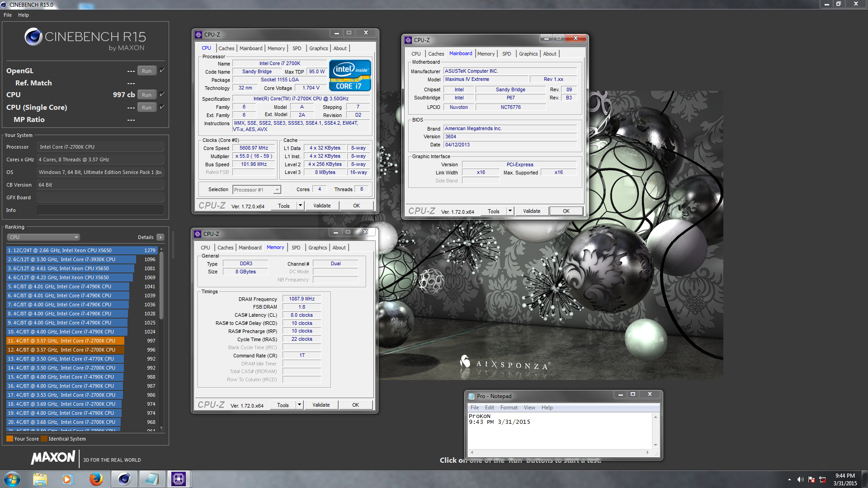Open Notepad View menu
The height and width of the screenshot is (488, 868).
529,408
